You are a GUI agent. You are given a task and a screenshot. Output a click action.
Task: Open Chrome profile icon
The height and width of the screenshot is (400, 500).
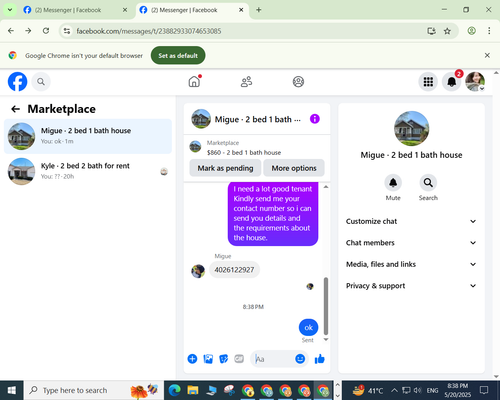coord(471,31)
